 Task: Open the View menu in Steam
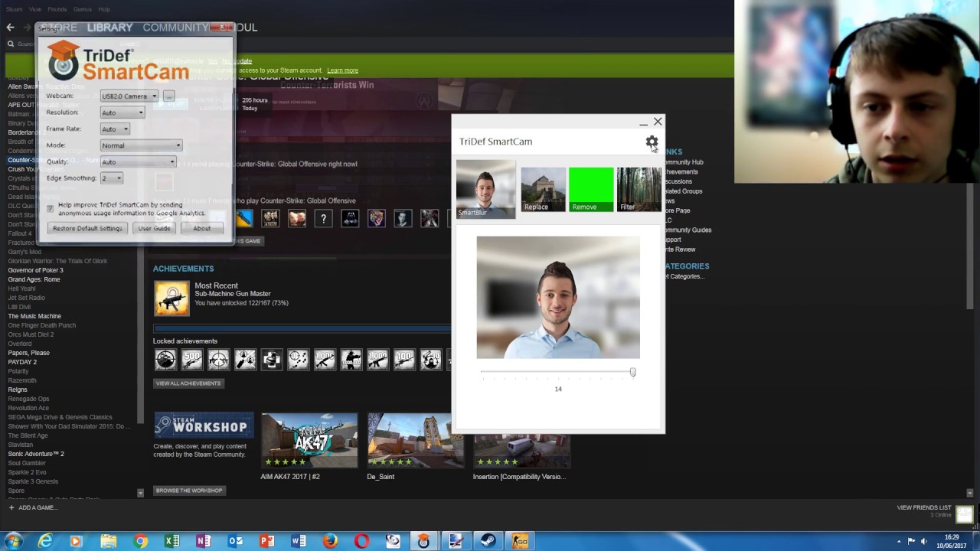[x=35, y=9]
